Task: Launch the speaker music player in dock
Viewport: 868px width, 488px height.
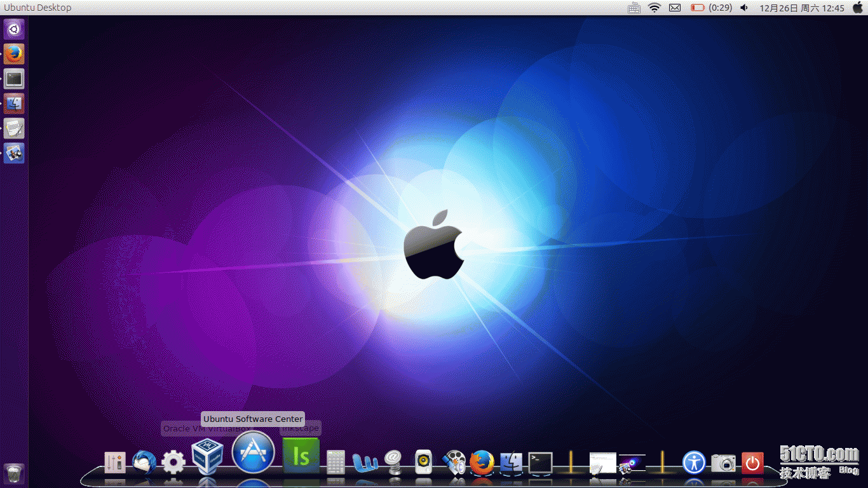Action: [423, 462]
